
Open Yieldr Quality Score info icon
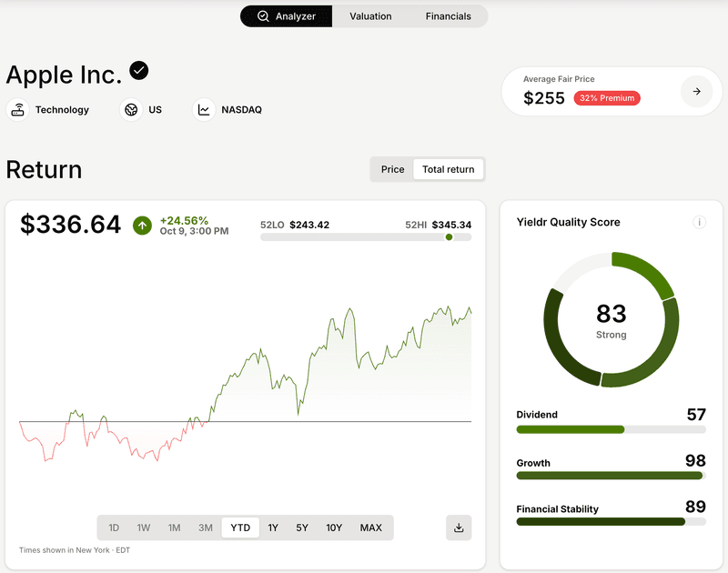(699, 222)
